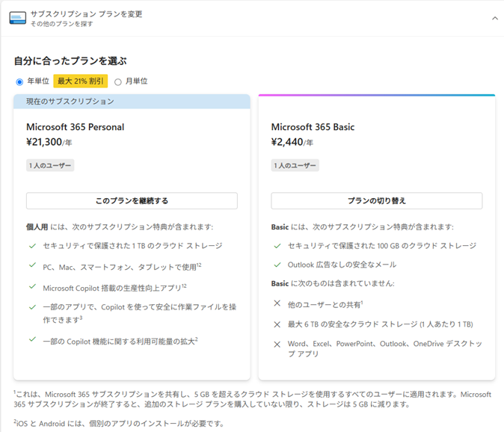Click the ¥21,300/年 price text
Screen dimensions: 504x432
(x=49, y=142)
